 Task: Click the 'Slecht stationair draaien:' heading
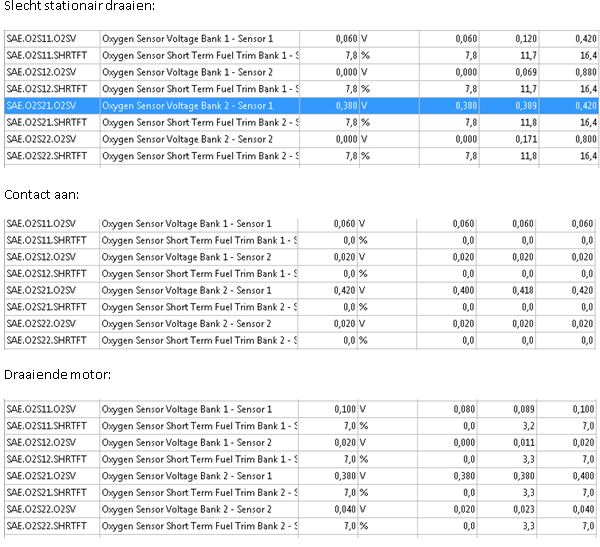tap(80, 7)
